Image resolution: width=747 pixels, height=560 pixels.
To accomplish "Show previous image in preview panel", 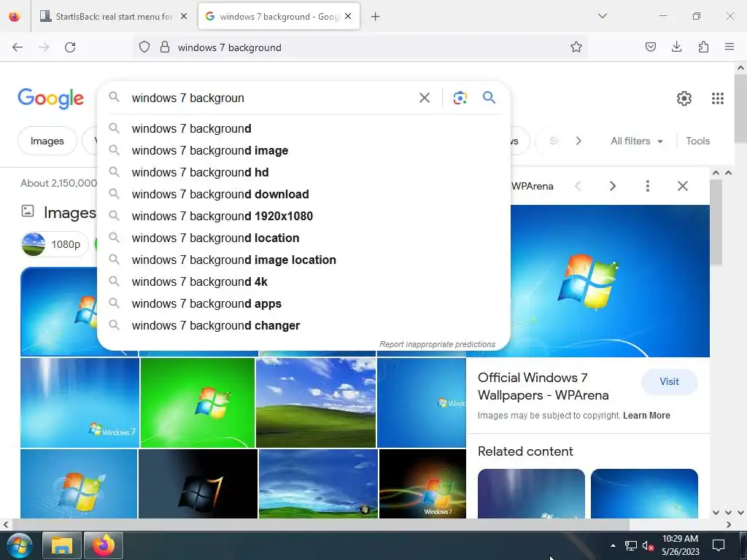I will pos(578,186).
